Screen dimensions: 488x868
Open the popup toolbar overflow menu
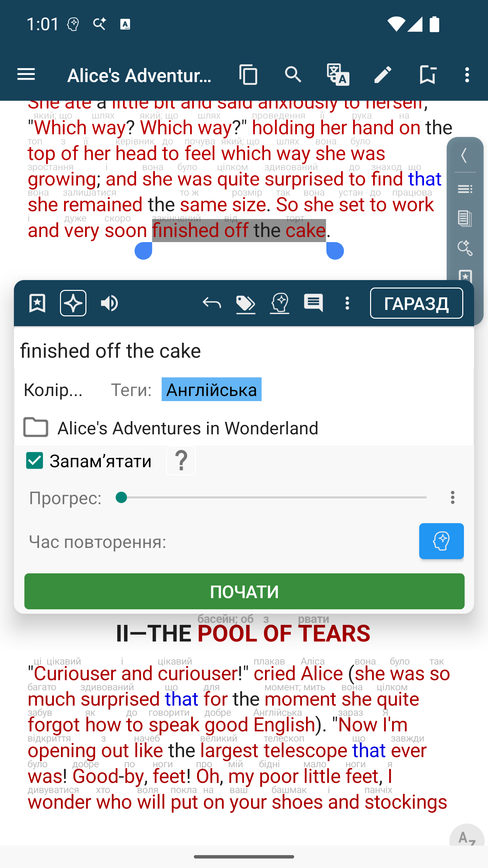click(347, 303)
